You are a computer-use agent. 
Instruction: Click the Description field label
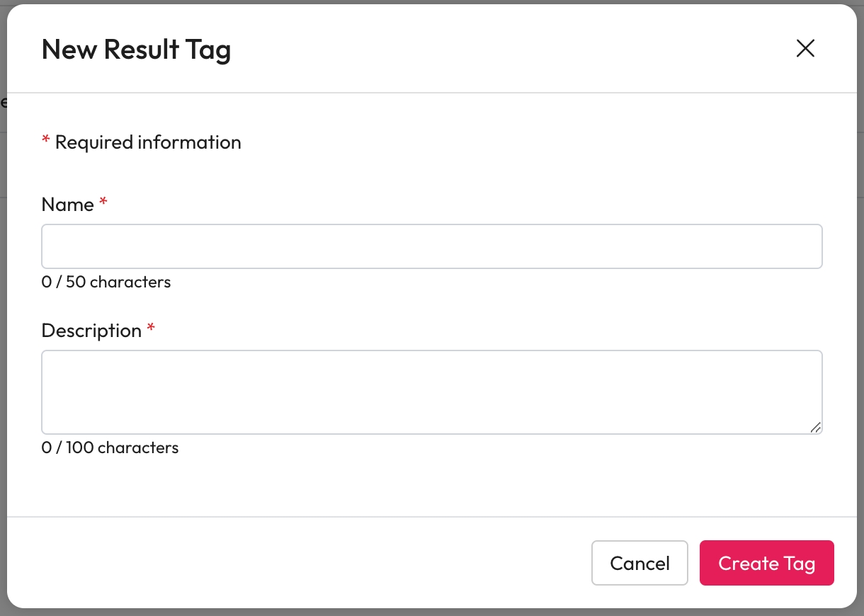(91, 331)
